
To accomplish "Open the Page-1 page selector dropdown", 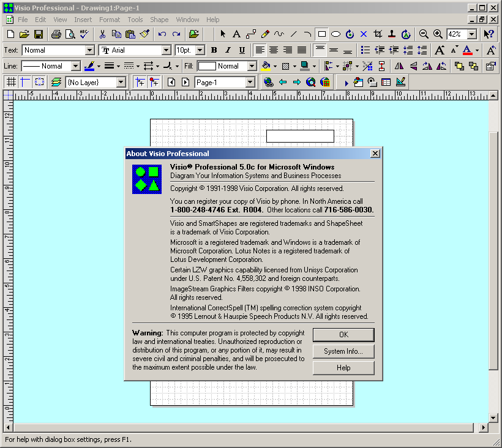I will click(250, 82).
